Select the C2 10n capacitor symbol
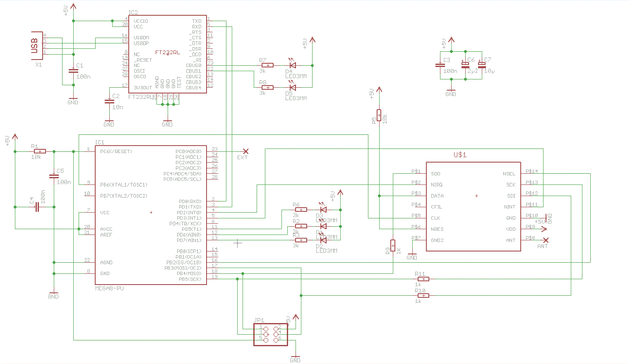Image resolution: width=630 pixels, height=364 pixels. [109, 101]
